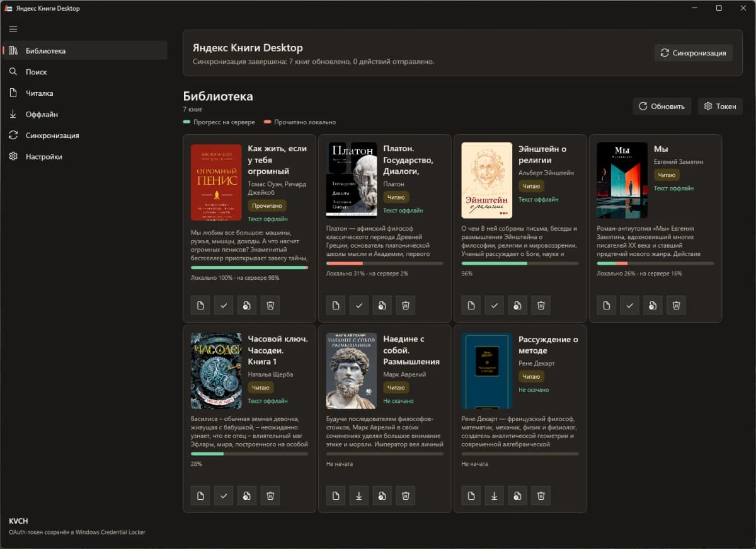Open the Токен settings button
756x549 pixels.
click(x=720, y=107)
